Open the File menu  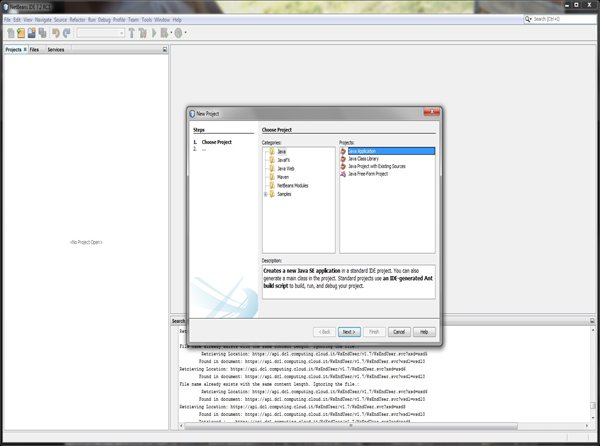tap(7, 20)
